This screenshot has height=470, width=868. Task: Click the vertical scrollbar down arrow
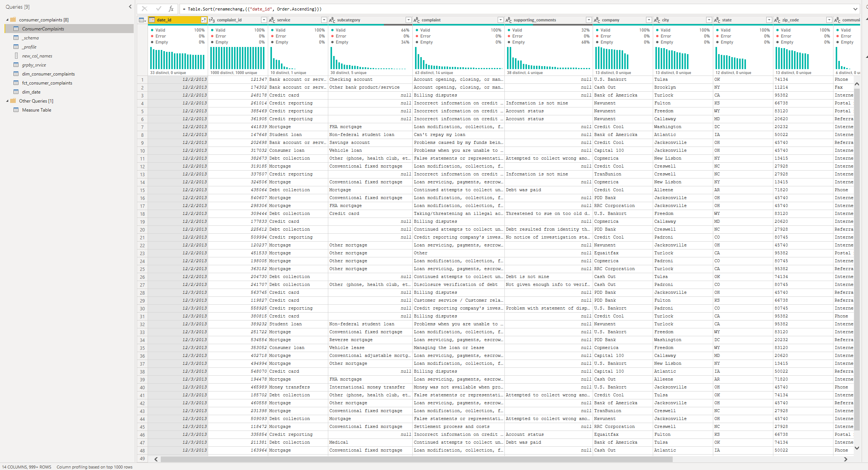point(857,448)
